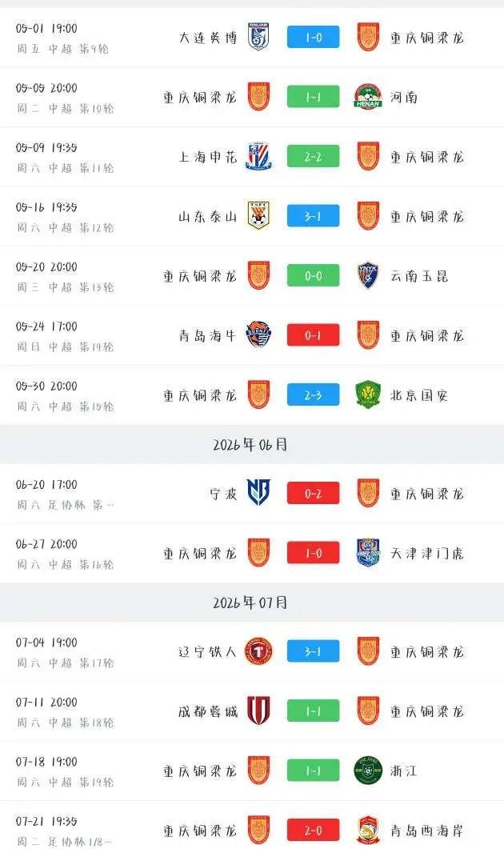This screenshot has width=504, height=849.
Task: Open the Tianjin Jinmen Tiger crest
Action: 368,552
